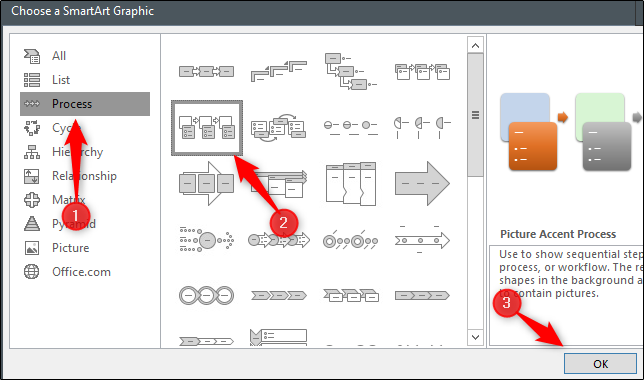Pick the Interconnected Block Process layout

click(350, 184)
